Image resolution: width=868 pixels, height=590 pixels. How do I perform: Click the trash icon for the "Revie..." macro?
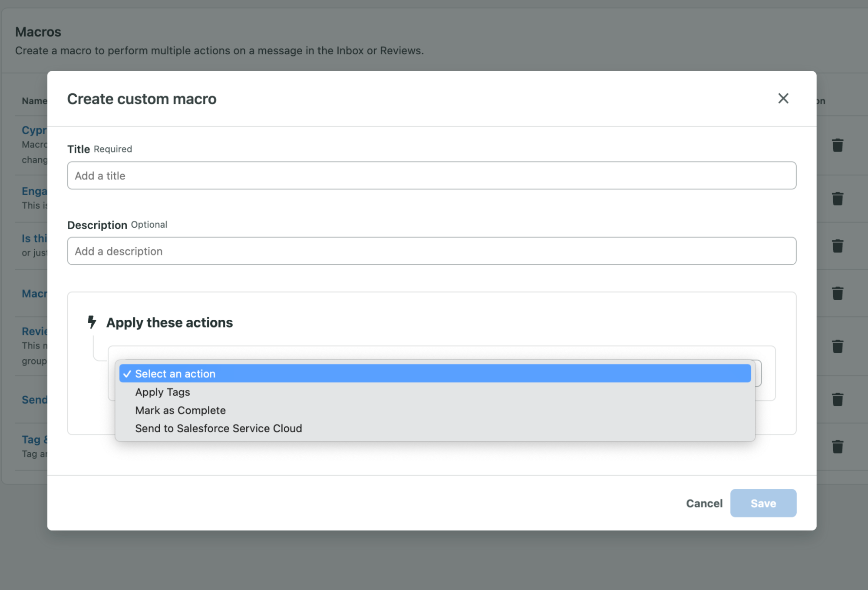click(838, 346)
